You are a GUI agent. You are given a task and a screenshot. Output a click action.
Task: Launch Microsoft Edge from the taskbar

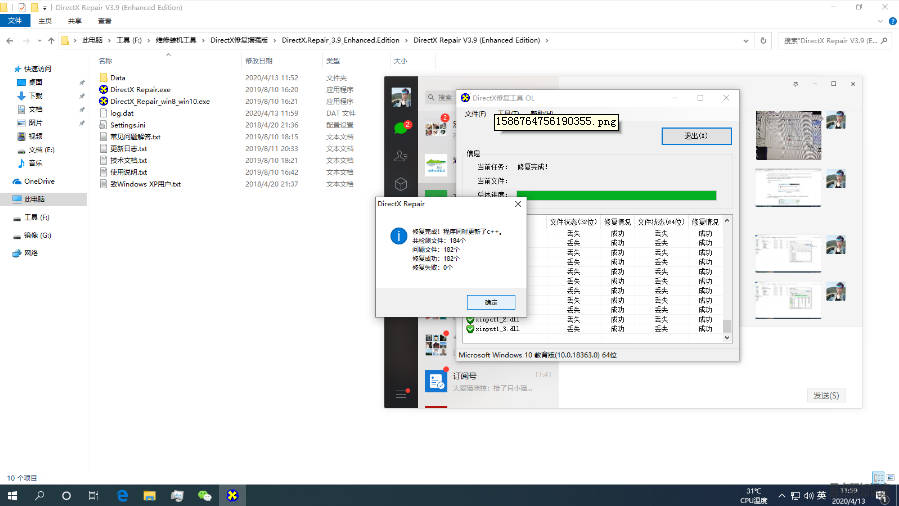click(x=123, y=495)
